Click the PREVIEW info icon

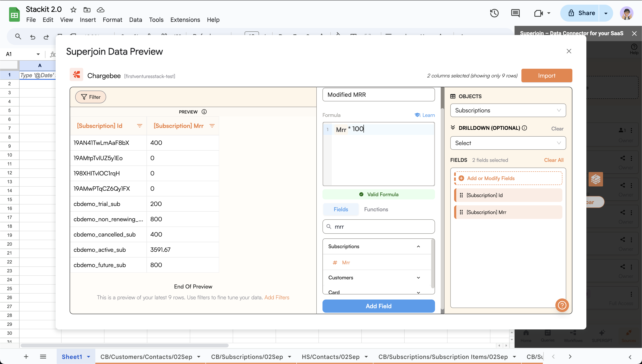click(204, 112)
